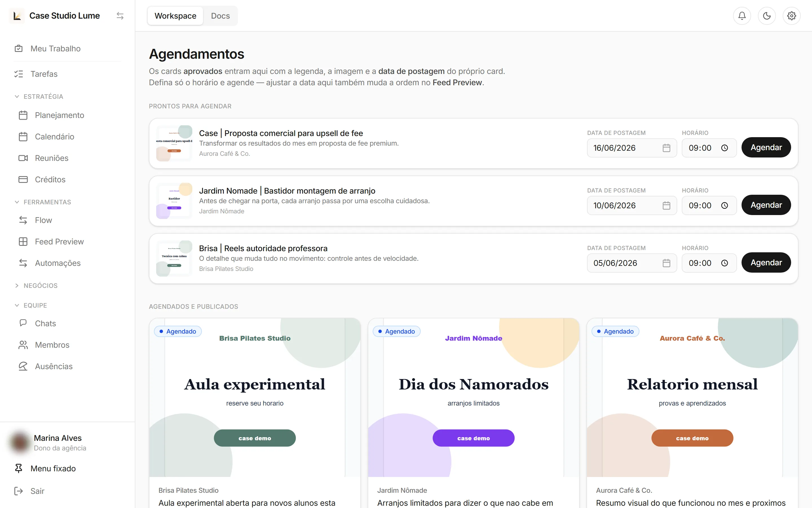Viewport: 812px width, 508px height.
Task: Click the Sair logout icon
Action: tap(19, 491)
